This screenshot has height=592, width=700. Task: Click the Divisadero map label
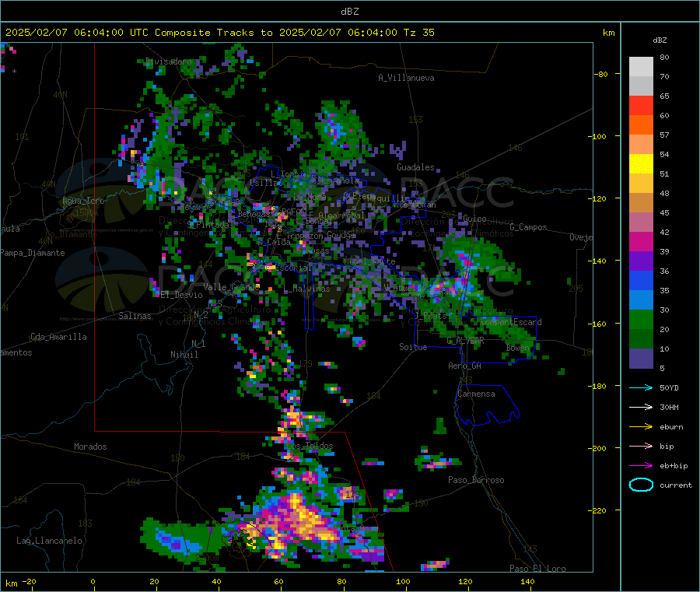[168, 61]
